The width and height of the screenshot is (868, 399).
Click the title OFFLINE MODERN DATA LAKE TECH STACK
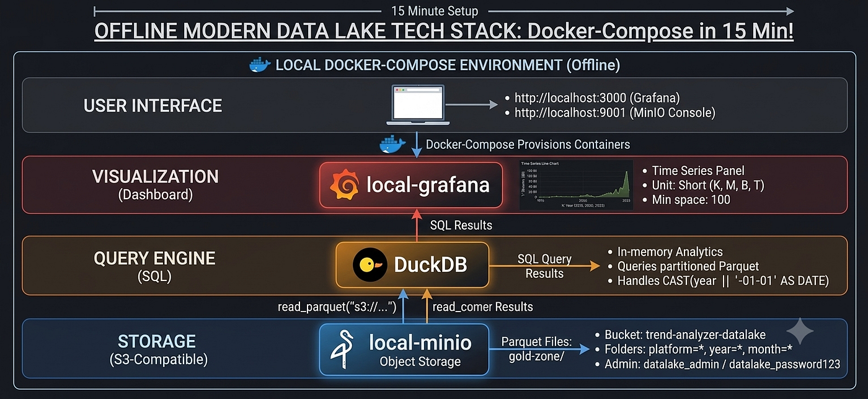[x=444, y=32]
